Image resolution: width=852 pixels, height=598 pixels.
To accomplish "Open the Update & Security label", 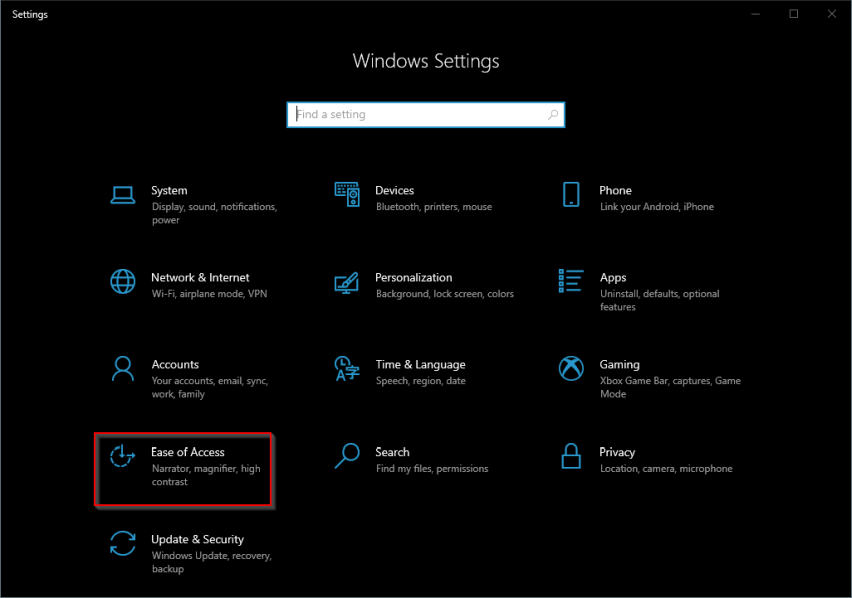I will click(197, 539).
